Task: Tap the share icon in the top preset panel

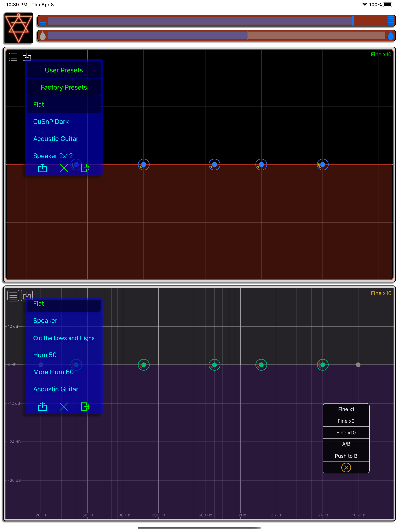Action: (x=42, y=168)
